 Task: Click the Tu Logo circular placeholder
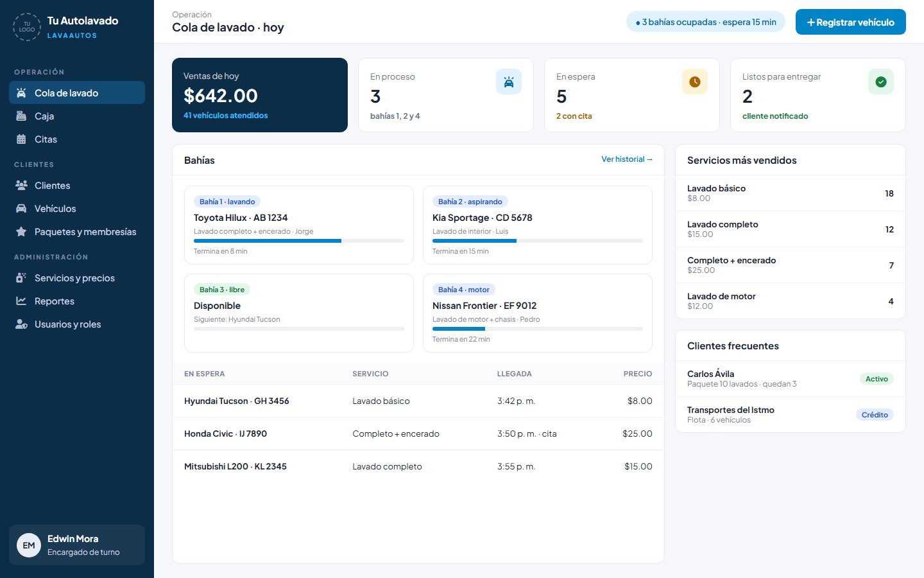[27, 27]
